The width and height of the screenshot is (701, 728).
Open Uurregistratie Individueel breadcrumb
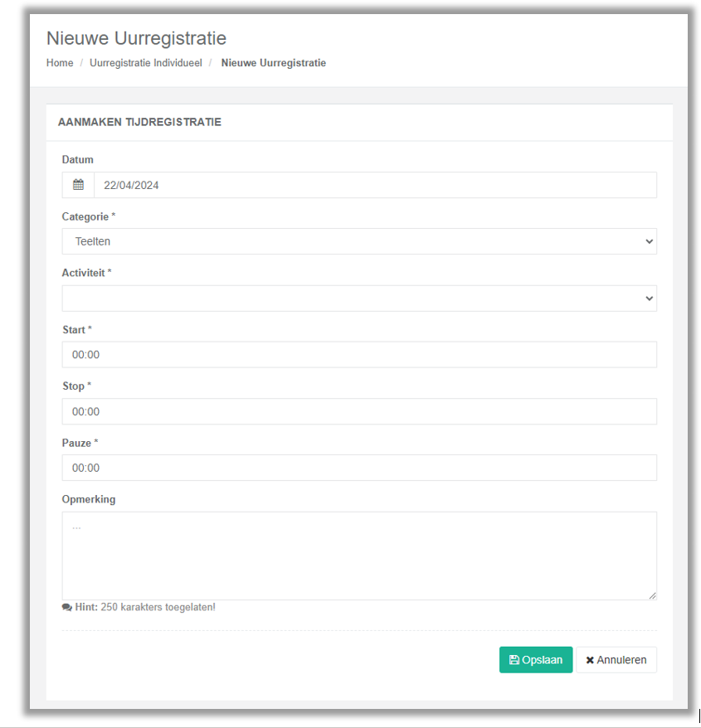pos(146,63)
